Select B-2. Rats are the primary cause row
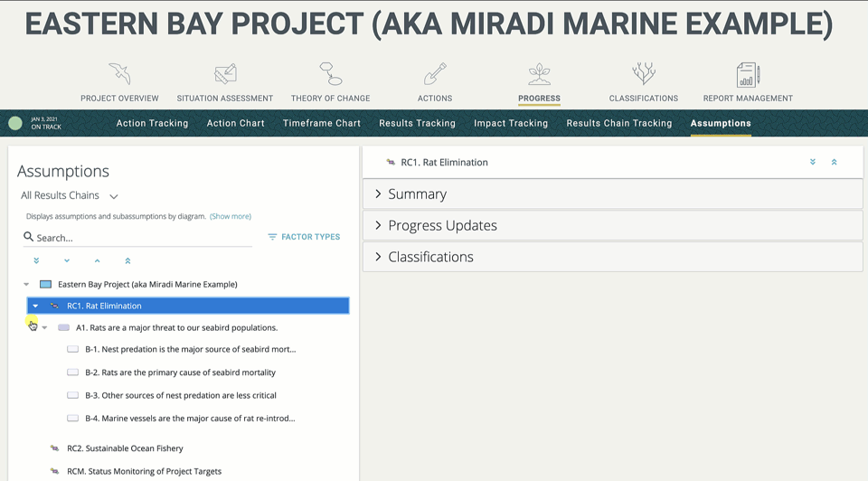This screenshot has height=481, width=868. 181,373
